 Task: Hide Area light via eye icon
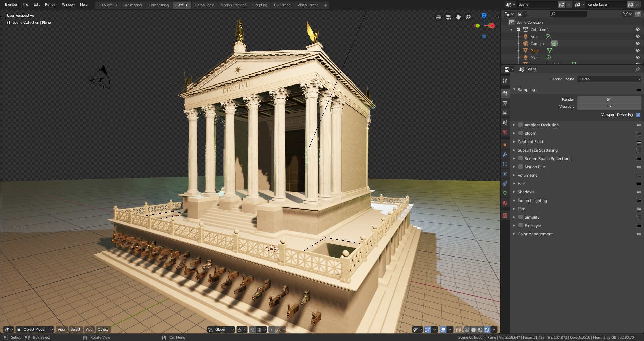pos(637,36)
